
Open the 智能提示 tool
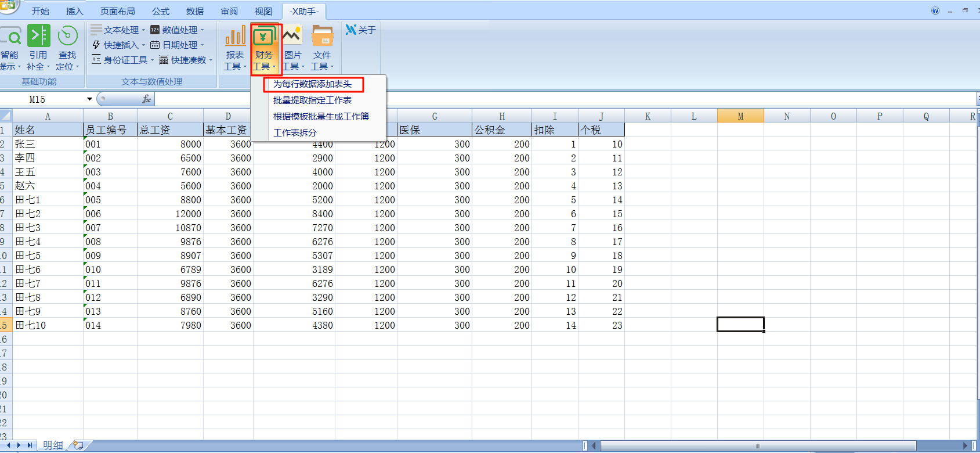pyautogui.click(x=10, y=49)
